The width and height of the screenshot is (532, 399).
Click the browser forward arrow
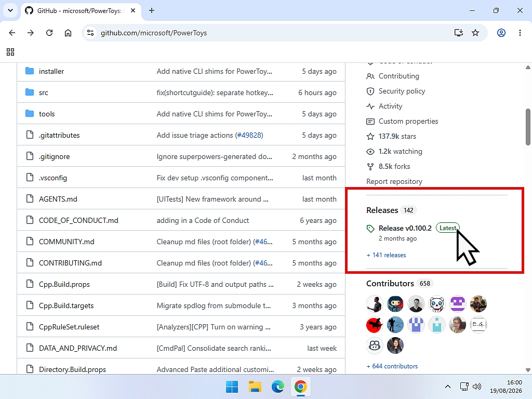31,33
